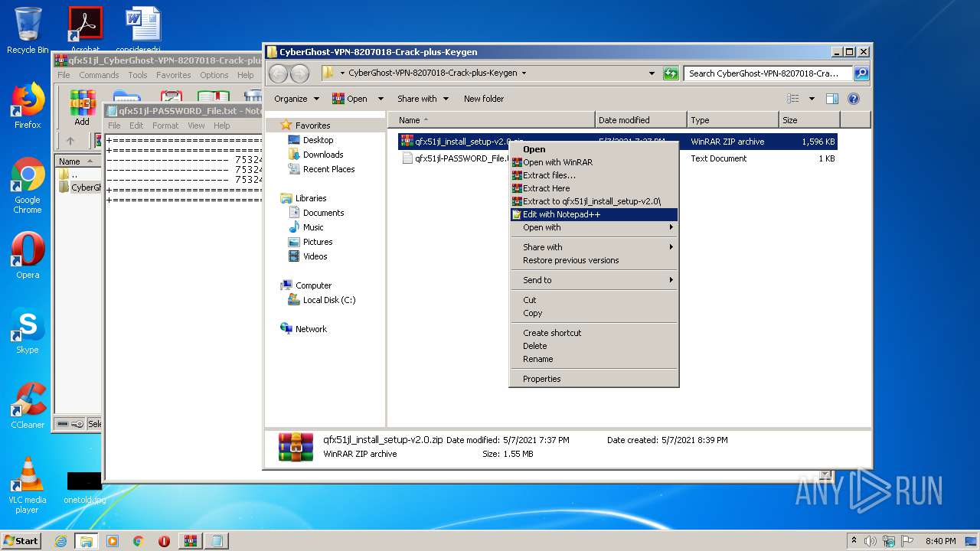Go forward in Explorer navigation
The image size is (980, 551).
coord(299,73)
